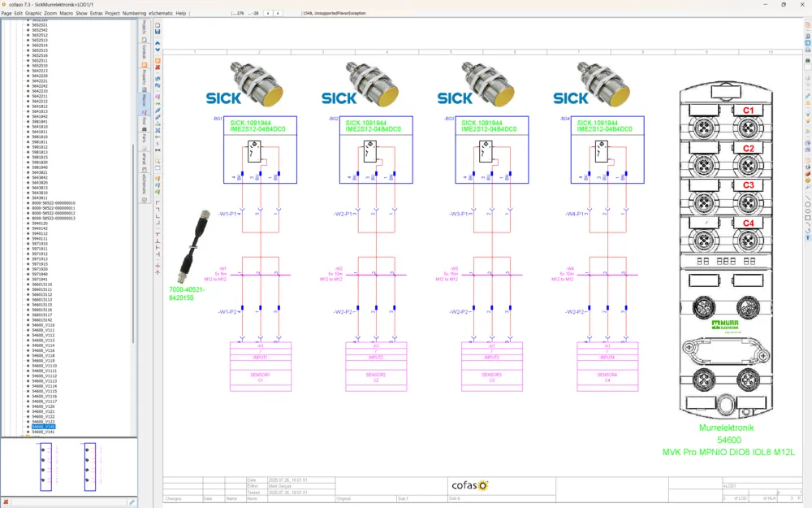Open the Extras menu
812x508 pixels.
pyautogui.click(x=97, y=13)
